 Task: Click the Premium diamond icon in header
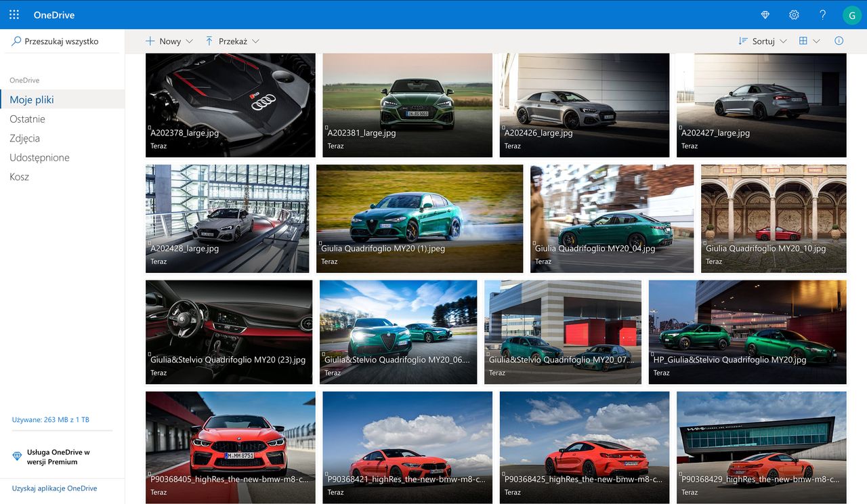[x=765, y=15]
